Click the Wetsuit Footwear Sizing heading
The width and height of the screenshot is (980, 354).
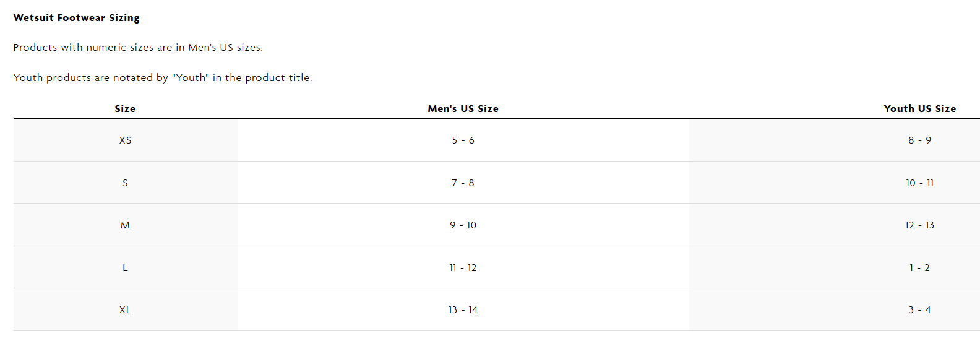tap(77, 18)
